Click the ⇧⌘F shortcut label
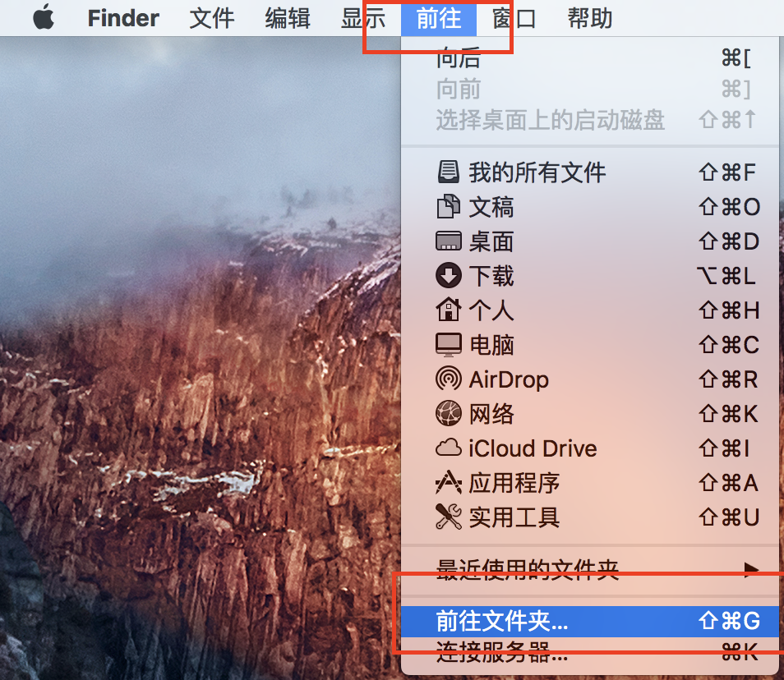Screen dimensions: 784x680 point(727,172)
